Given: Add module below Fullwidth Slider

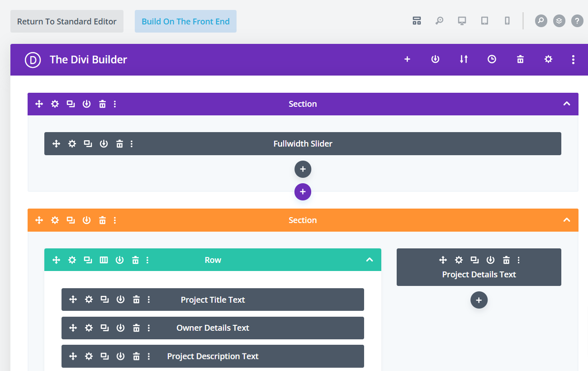Looking at the screenshot, I should click(303, 169).
